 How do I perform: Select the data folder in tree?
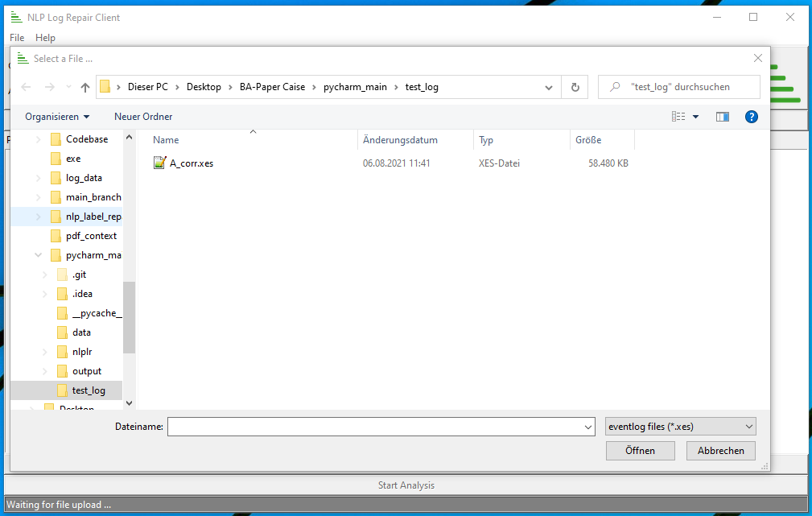tap(74, 332)
